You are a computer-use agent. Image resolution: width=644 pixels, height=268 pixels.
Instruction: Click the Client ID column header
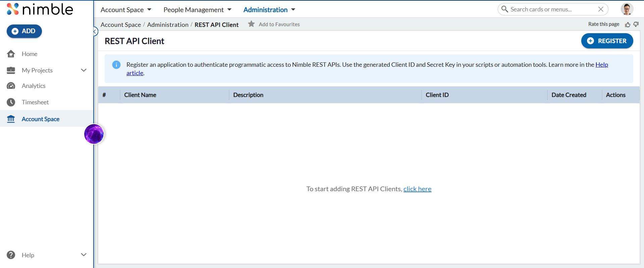(x=437, y=95)
